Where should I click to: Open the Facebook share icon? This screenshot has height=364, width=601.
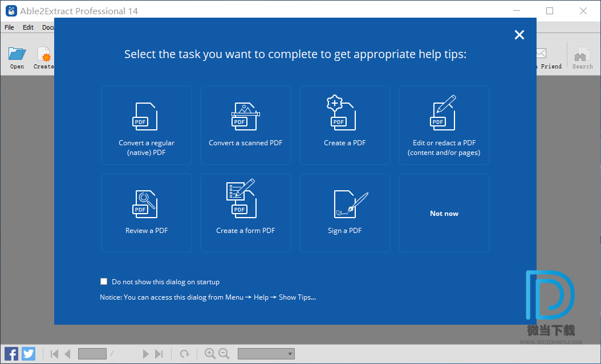(x=11, y=354)
